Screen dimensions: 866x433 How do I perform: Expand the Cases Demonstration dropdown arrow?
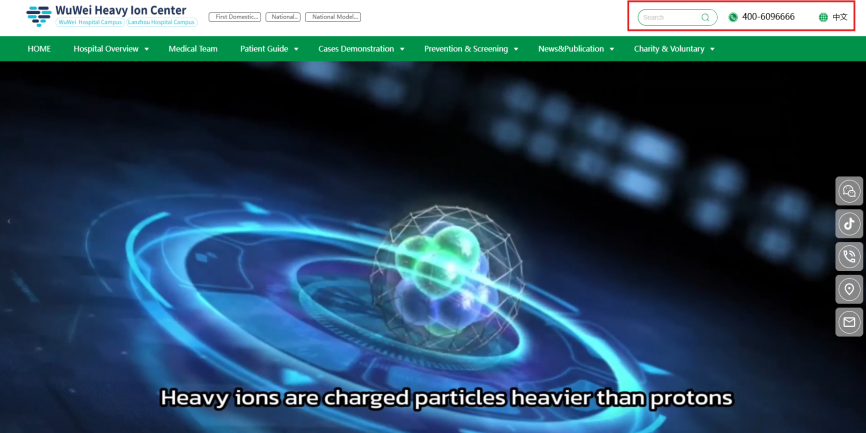pos(402,49)
